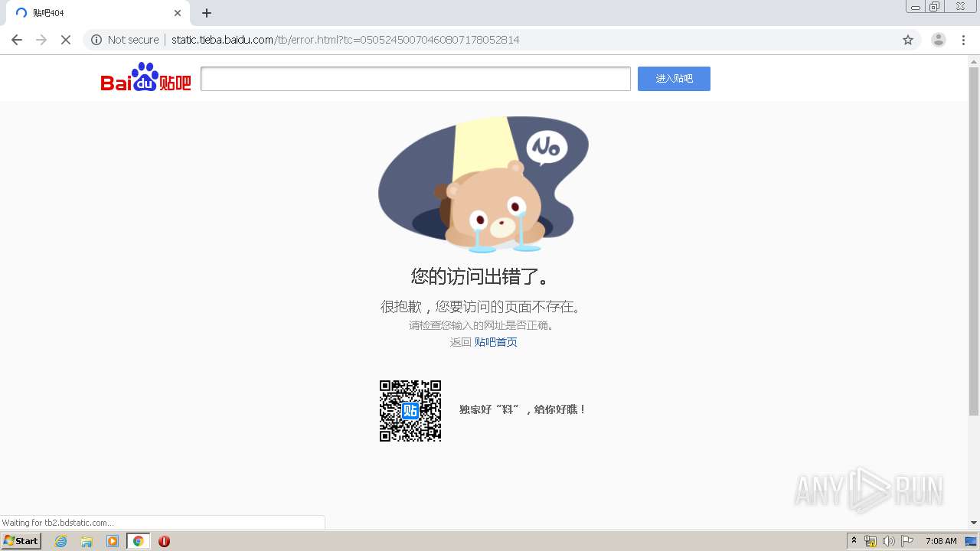Viewport: 980px width, 551px height.
Task: Click the address bar URL
Action: click(345, 40)
